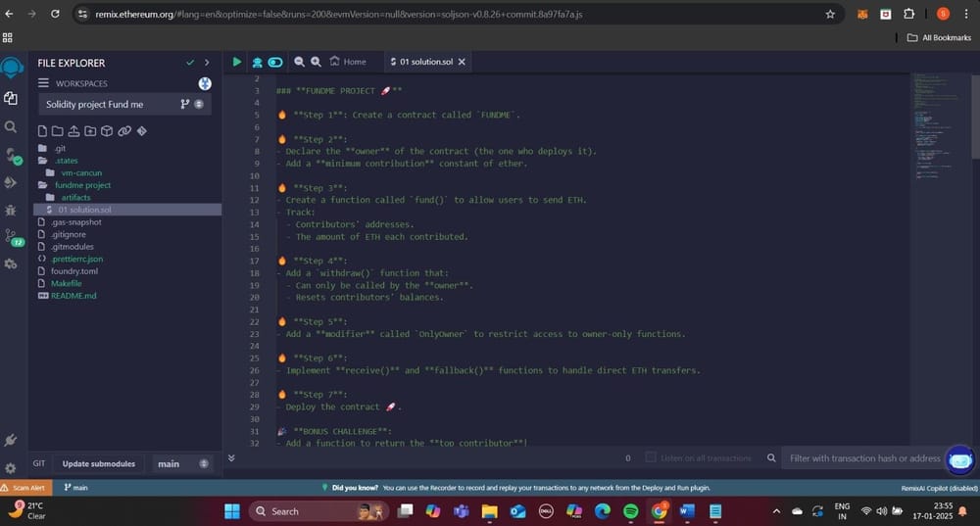This screenshot has width=980, height=526.
Task: Open the Windows Start menu
Action: click(232, 511)
